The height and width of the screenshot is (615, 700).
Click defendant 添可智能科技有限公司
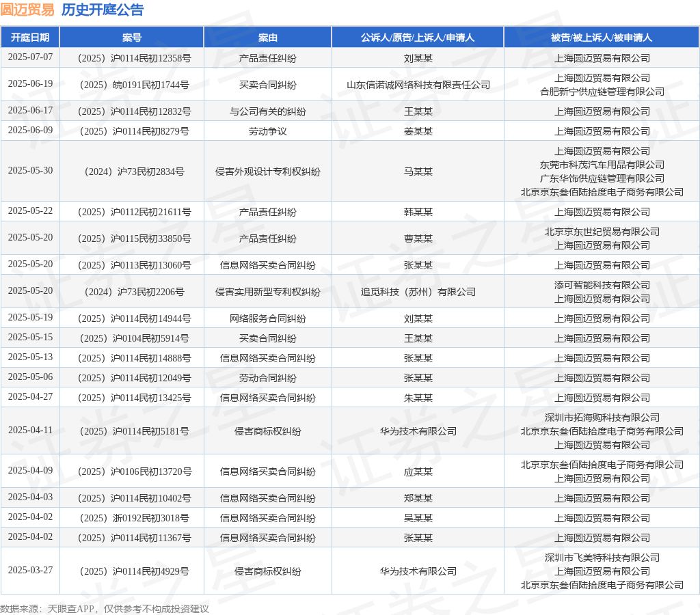pyautogui.click(x=602, y=285)
